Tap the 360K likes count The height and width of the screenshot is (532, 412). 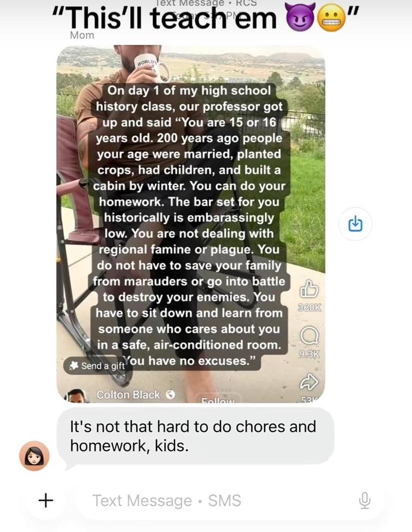309,307
